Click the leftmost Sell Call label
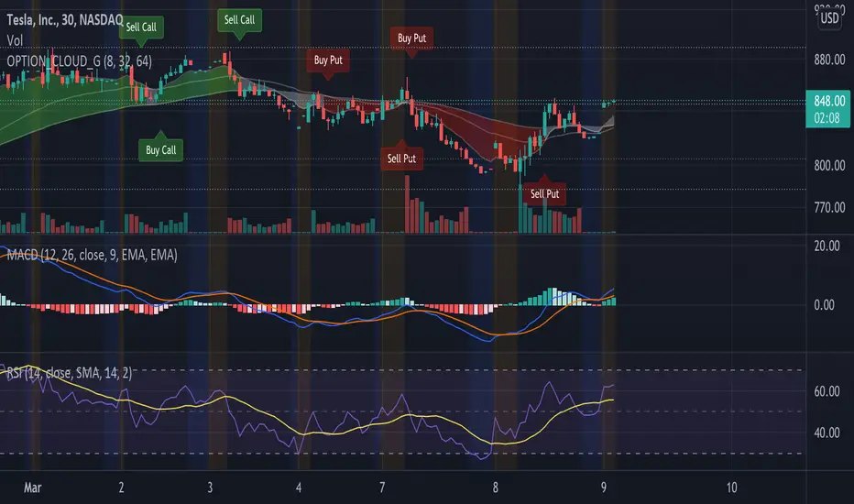This screenshot has width=854, height=504. (x=141, y=27)
